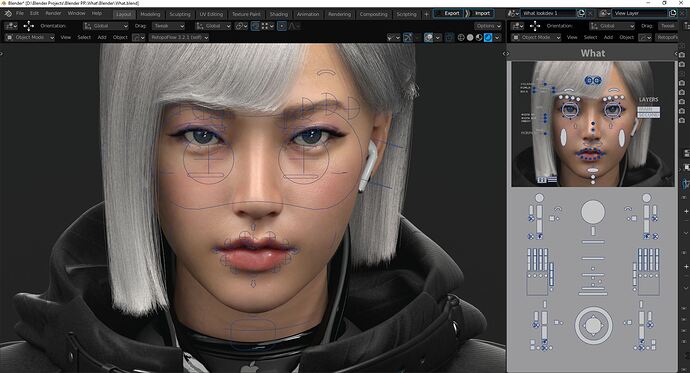Click the new view layer icon
Viewport: 690px width, 373px height.
pos(672,14)
